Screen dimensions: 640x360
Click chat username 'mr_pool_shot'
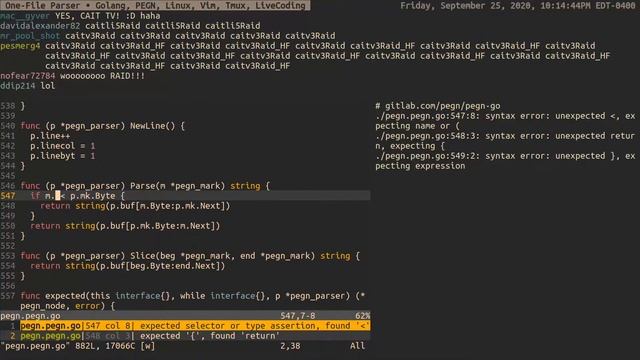[x=30, y=36]
